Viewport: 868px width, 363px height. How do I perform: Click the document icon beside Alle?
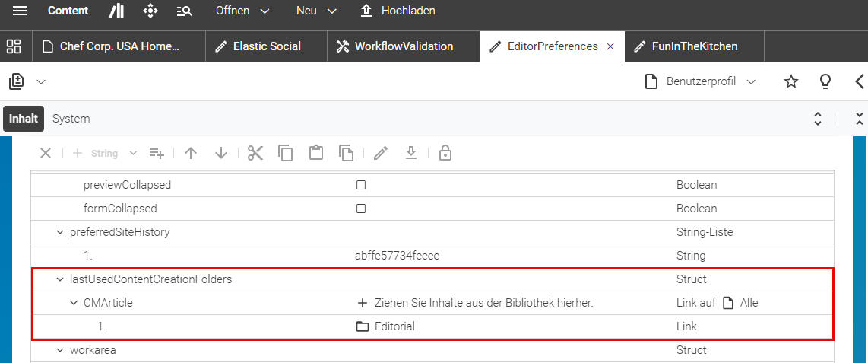728,303
